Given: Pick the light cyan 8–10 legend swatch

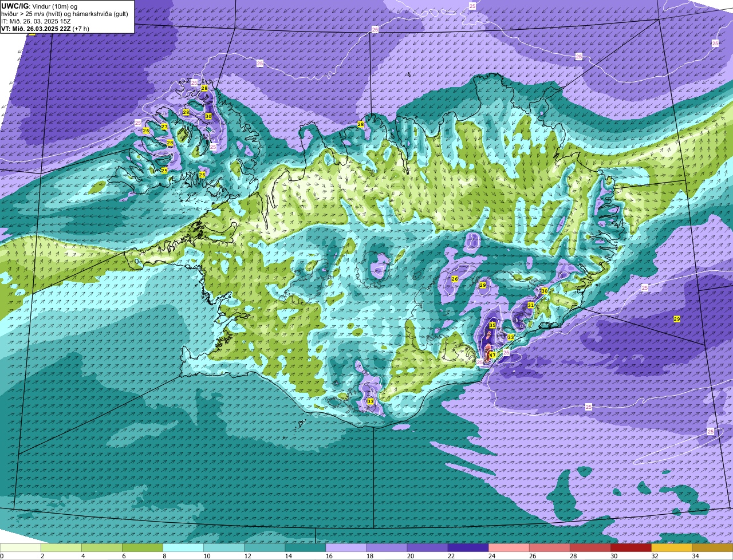Looking at the screenshot, I should [x=183, y=548].
